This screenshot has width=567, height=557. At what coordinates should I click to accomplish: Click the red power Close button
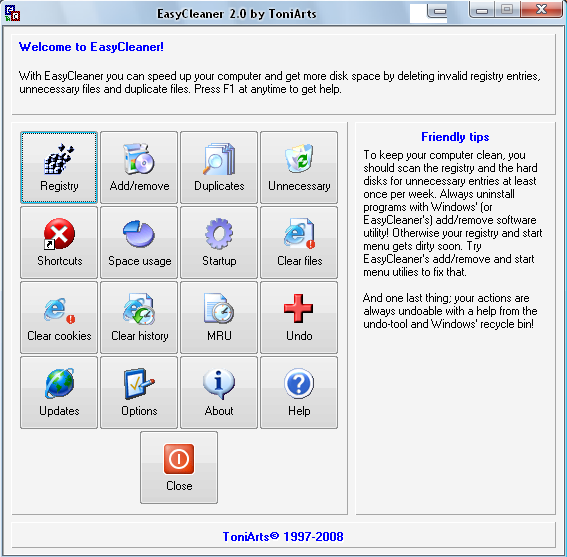tap(179, 467)
